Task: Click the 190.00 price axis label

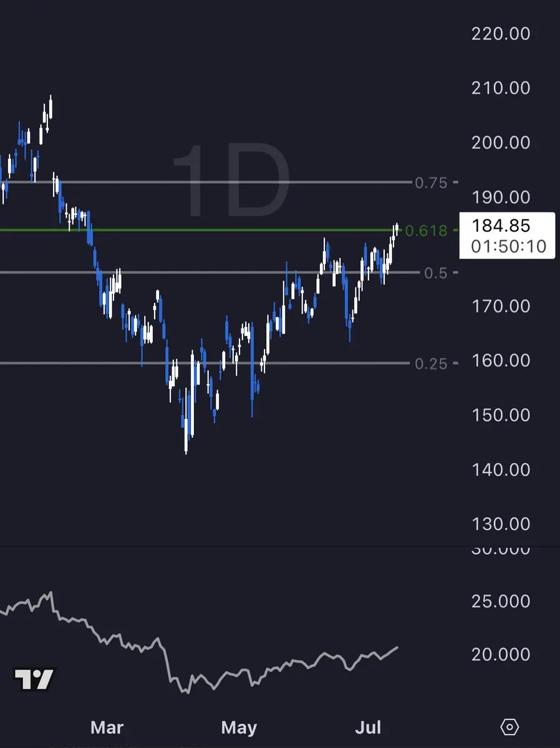Action: click(x=501, y=196)
